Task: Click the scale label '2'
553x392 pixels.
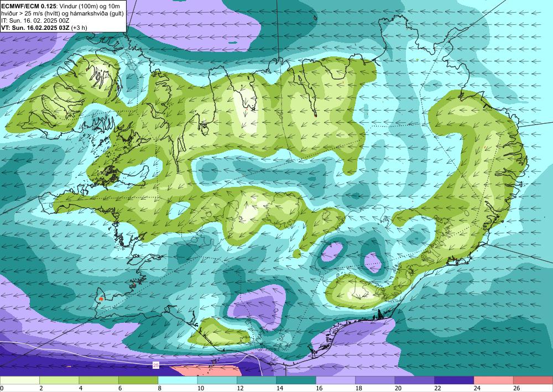Action: [41, 388]
